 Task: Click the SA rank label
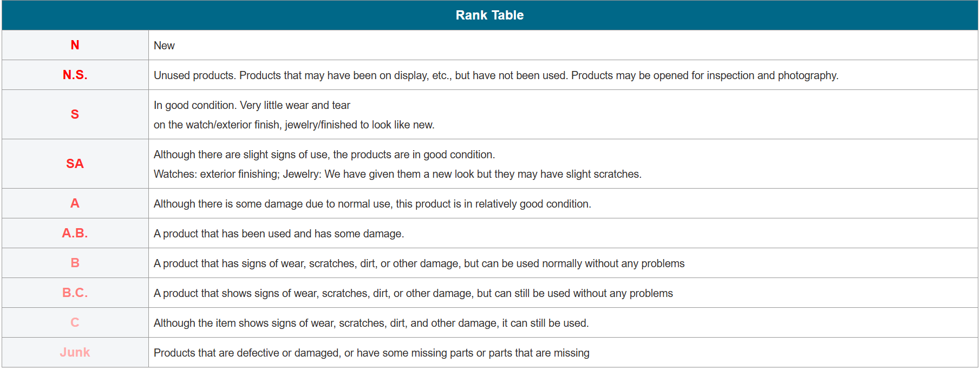(x=75, y=164)
